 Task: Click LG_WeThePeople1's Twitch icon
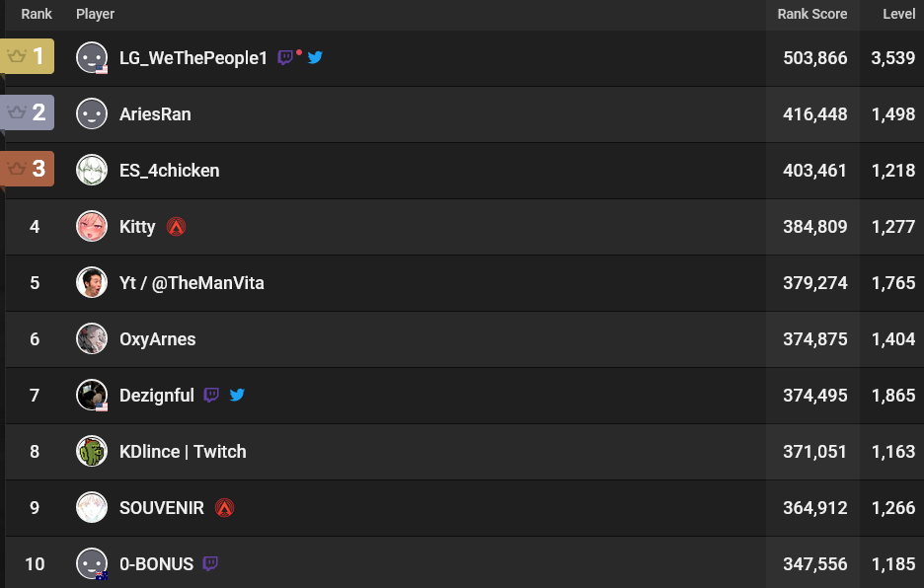(285, 57)
